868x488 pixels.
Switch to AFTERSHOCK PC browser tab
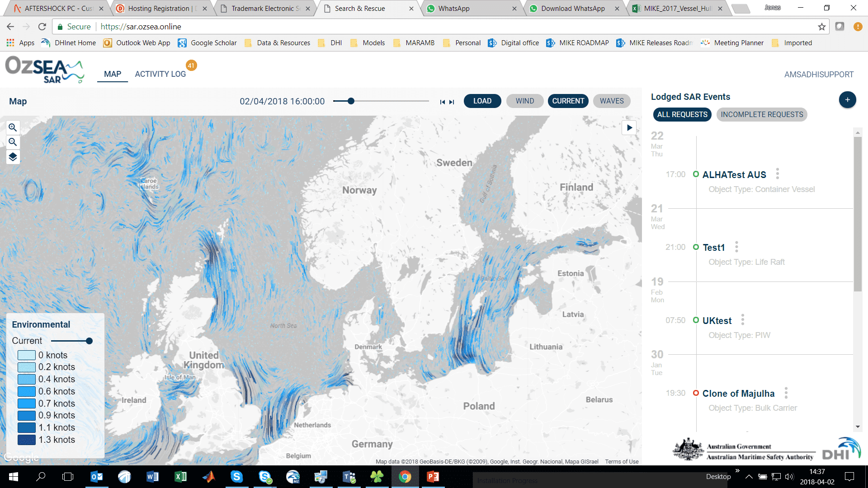tap(58, 9)
